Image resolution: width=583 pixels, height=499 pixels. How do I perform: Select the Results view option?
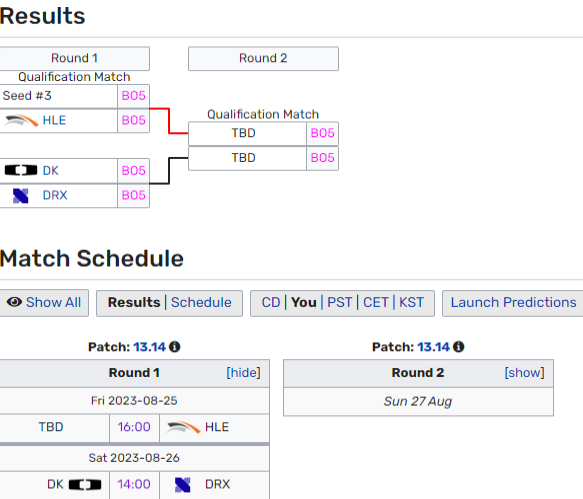(134, 302)
